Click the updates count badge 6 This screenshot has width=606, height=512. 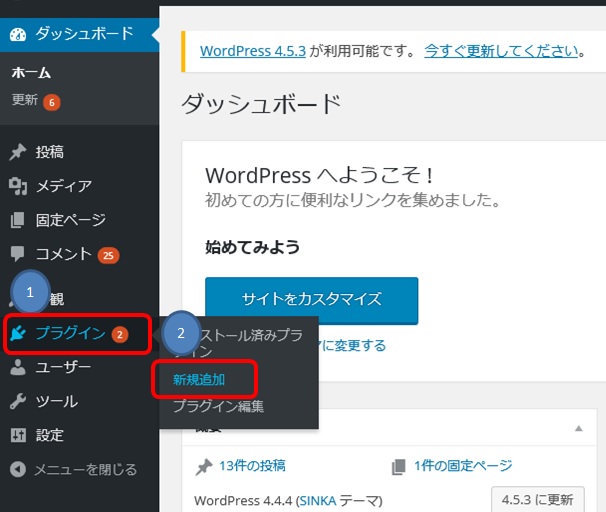(52, 103)
